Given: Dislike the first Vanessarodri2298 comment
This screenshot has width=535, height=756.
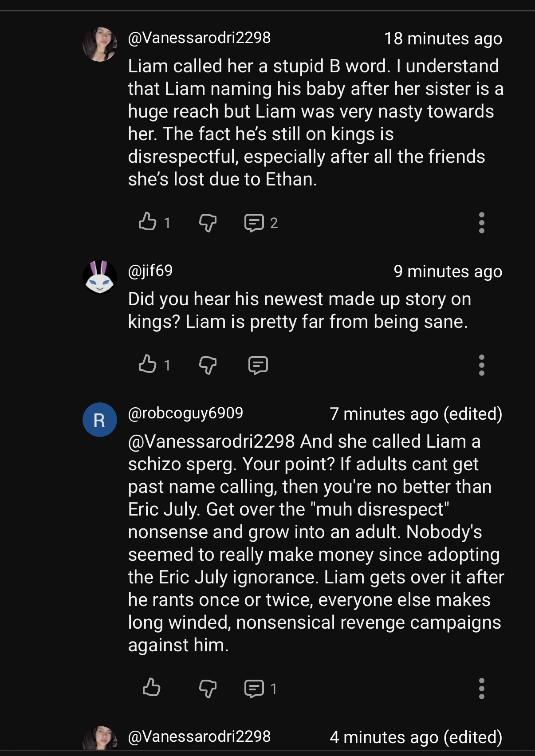Looking at the screenshot, I should coord(208,222).
